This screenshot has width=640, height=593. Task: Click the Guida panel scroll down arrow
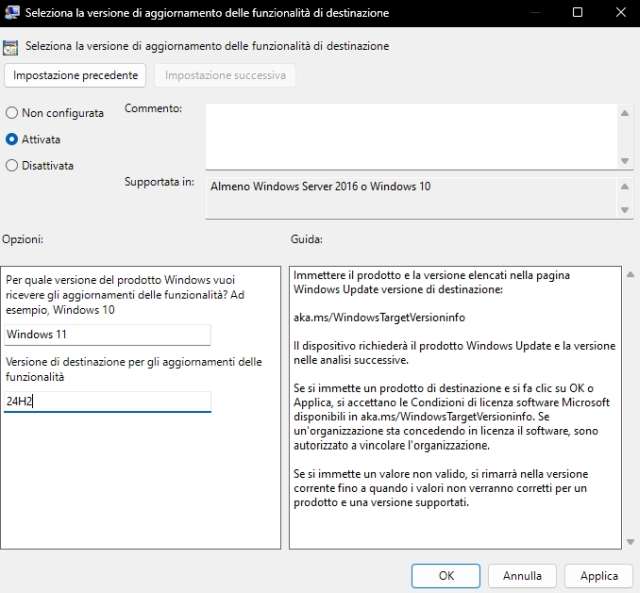click(x=630, y=542)
